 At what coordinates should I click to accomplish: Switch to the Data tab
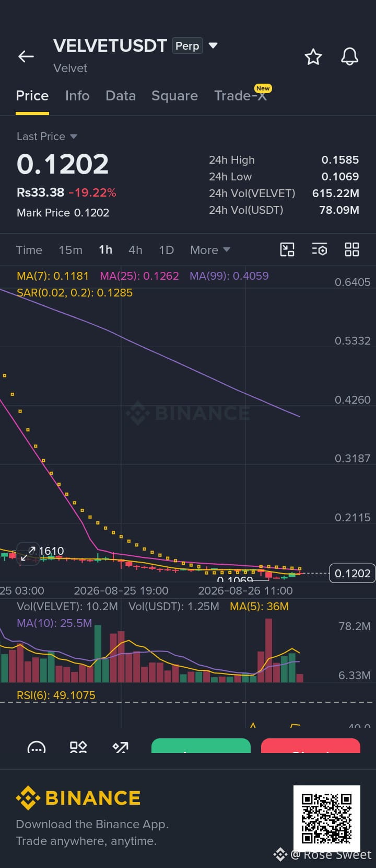pyautogui.click(x=121, y=96)
